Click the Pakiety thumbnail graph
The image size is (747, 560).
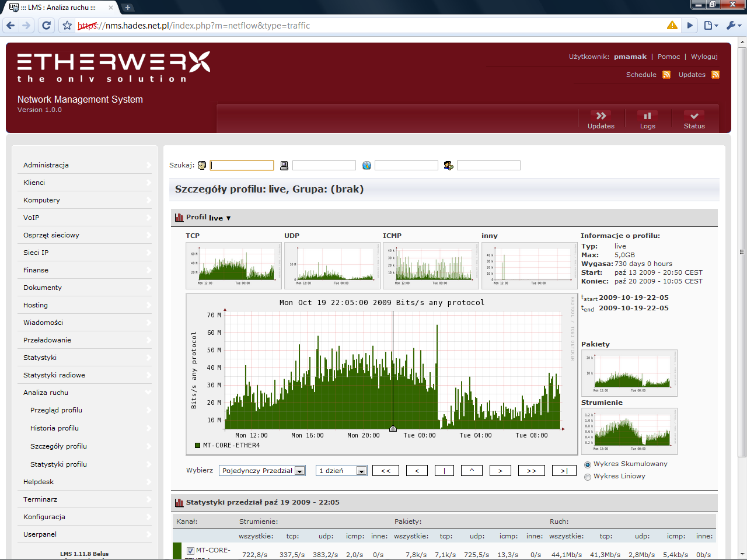(x=629, y=373)
